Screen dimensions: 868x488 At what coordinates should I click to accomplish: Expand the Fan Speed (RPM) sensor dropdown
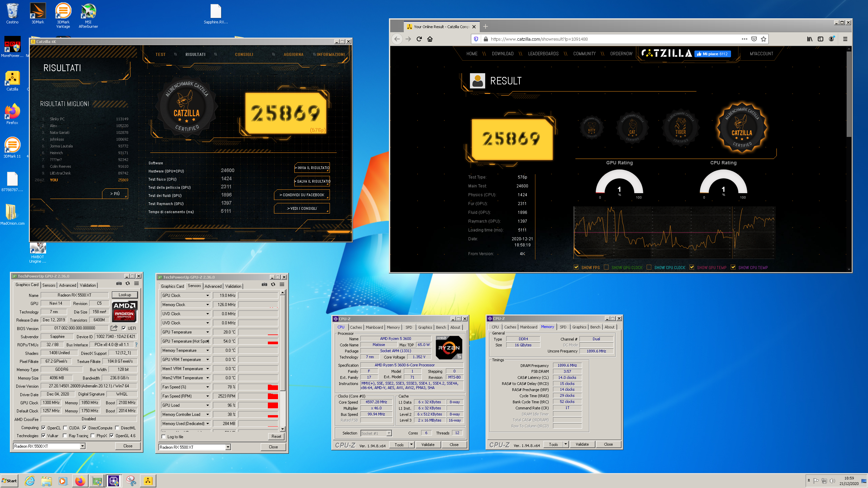208,396
